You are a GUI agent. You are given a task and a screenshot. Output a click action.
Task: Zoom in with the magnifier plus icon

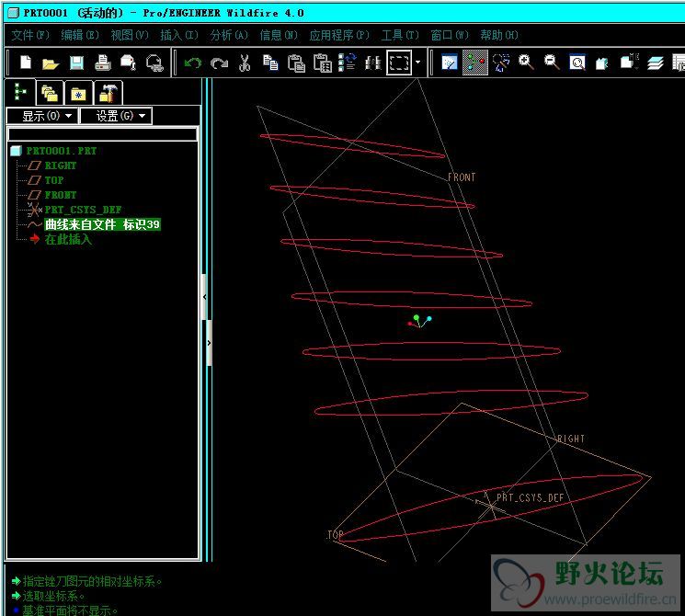pos(526,63)
